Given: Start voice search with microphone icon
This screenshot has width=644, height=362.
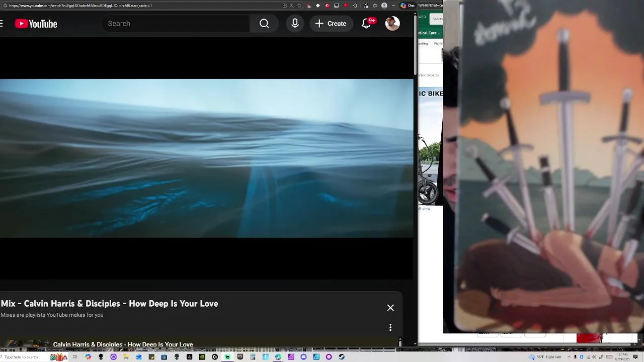Looking at the screenshot, I should pyautogui.click(x=295, y=24).
